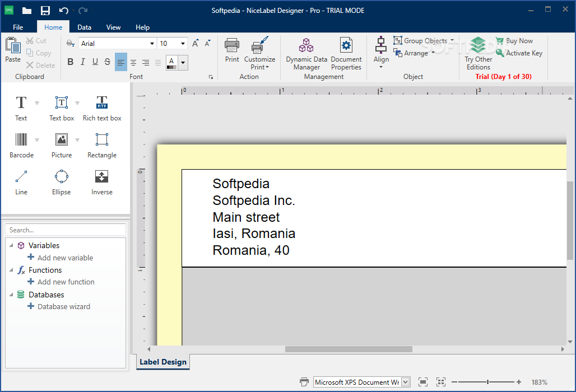The height and width of the screenshot is (392, 576).
Task: Switch to the Home ribbon tab
Action: point(53,27)
